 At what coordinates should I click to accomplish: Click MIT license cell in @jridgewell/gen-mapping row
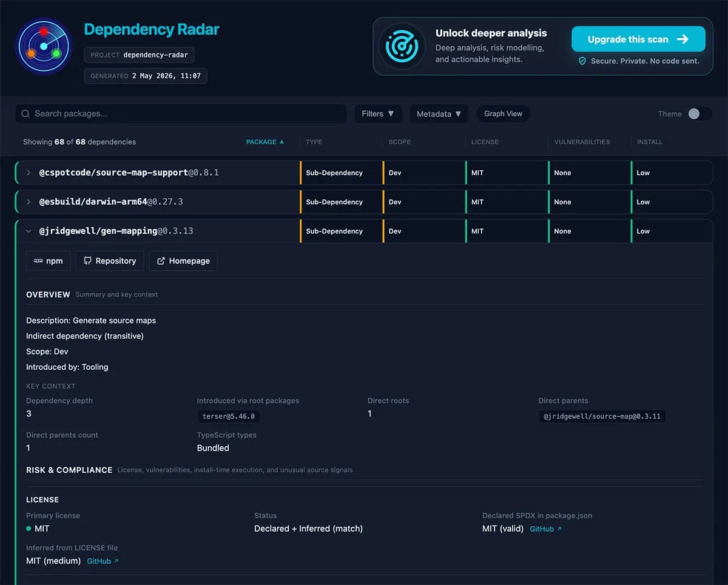pos(507,231)
